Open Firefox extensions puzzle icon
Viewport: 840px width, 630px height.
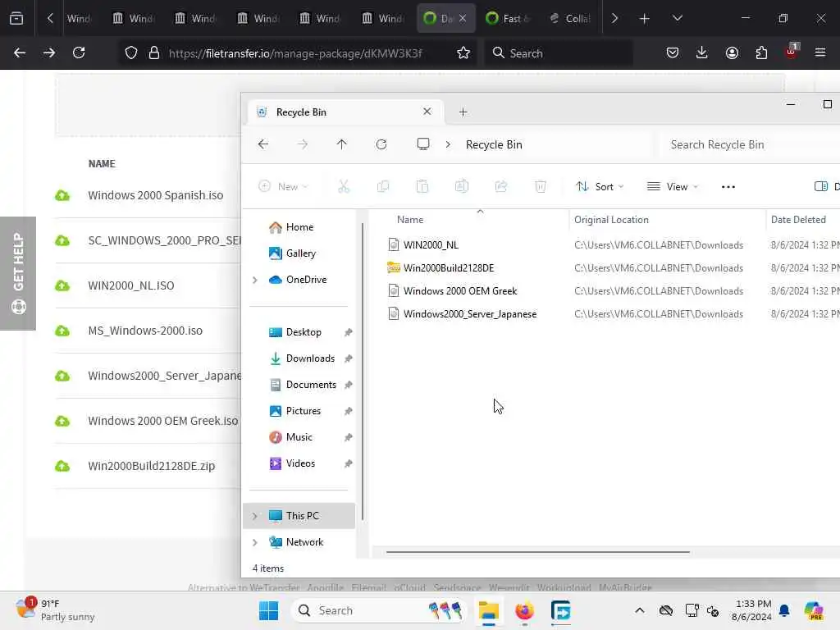coord(761,52)
